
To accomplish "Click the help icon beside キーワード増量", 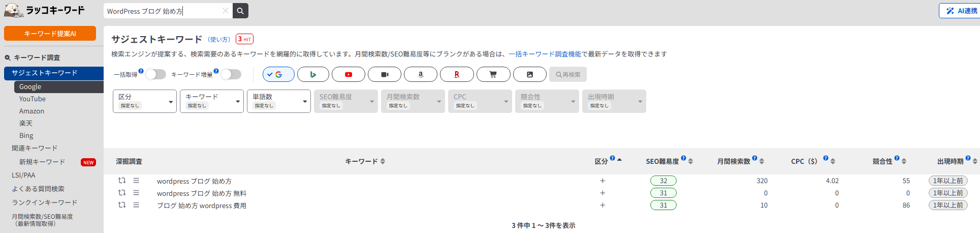I will 216,71.
